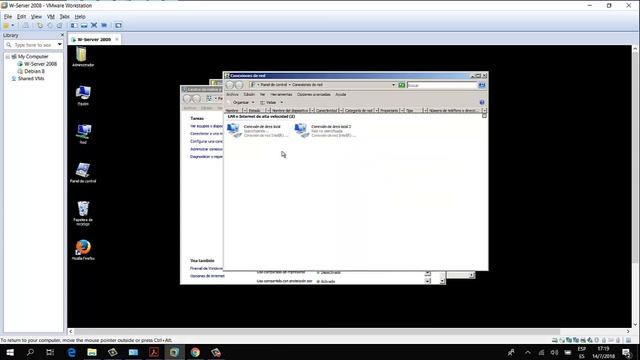Select Shared VMs in the library

[x=28, y=79]
